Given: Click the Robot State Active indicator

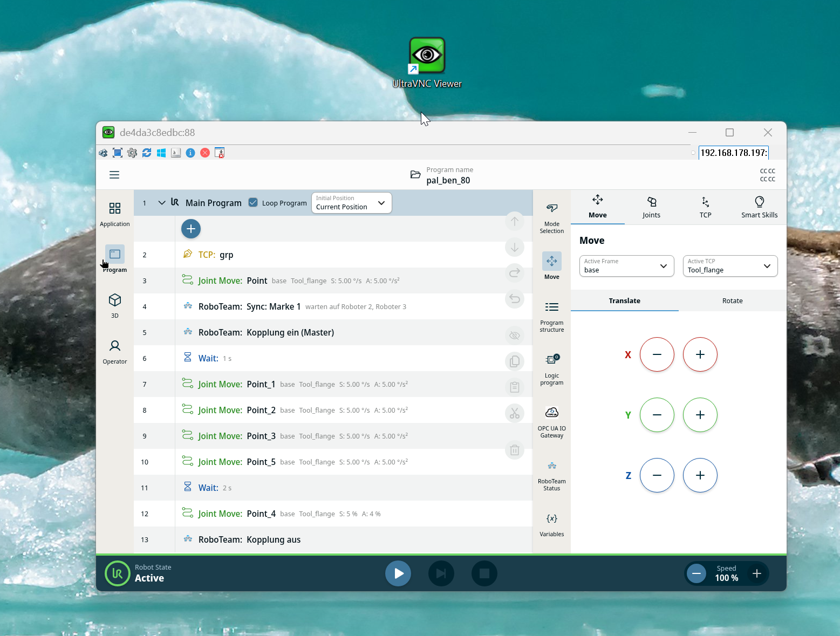Looking at the screenshot, I should tap(138, 573).
